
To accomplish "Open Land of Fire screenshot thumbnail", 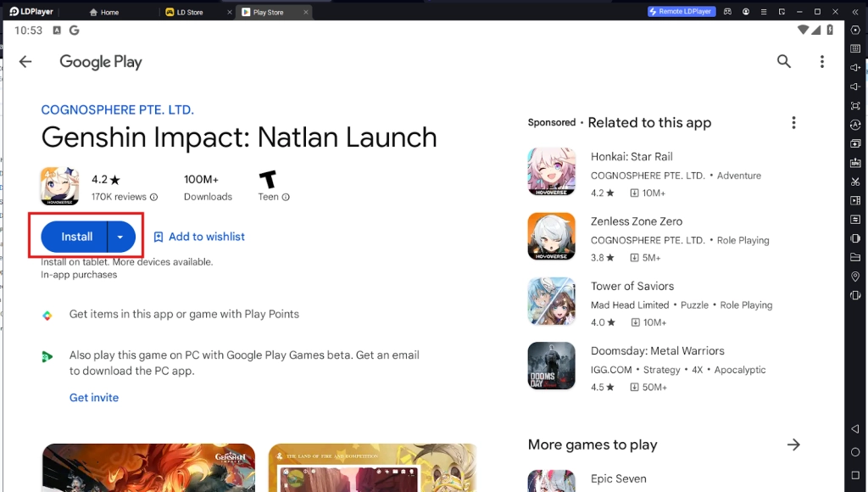I will 373,467.
